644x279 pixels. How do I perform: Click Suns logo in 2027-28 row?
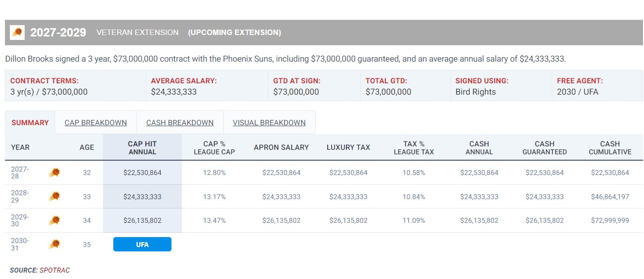click(54, 173)
